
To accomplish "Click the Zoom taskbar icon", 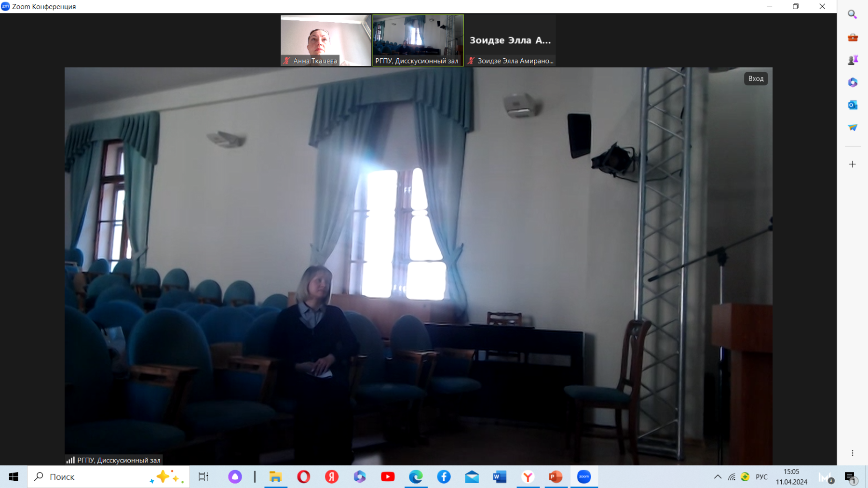I will point(584,477).
